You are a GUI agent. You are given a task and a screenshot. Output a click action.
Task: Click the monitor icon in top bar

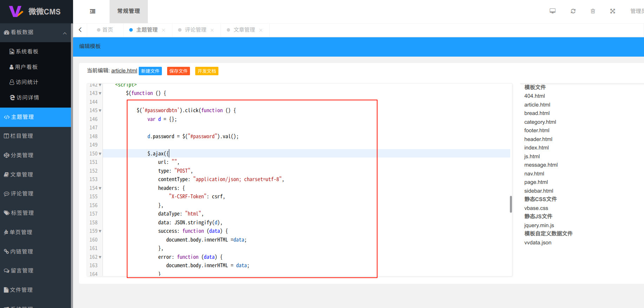coord(553,11)
